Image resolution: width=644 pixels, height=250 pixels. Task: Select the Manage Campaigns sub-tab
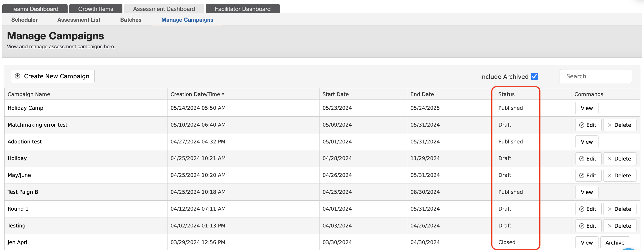coord(187,20)
